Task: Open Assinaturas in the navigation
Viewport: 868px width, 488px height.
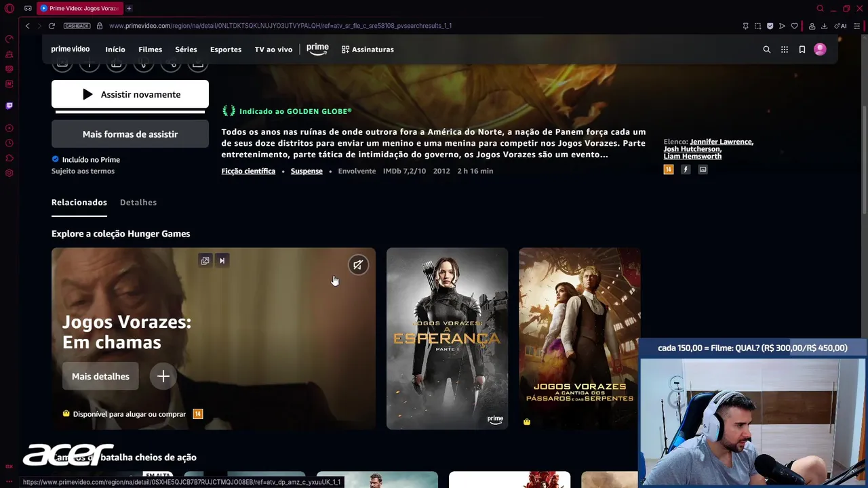Action: tap(368, 49)
